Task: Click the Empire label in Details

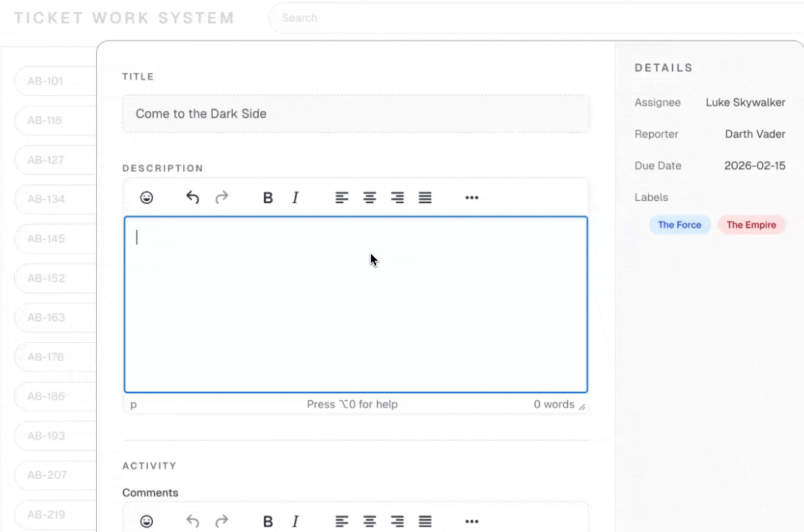Action: click(x=751, y=225)
